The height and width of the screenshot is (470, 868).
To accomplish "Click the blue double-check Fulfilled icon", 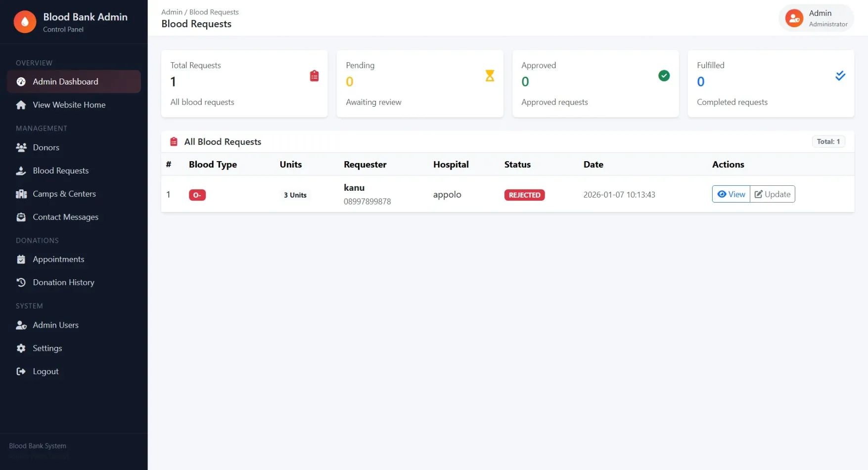I will 840,76.
